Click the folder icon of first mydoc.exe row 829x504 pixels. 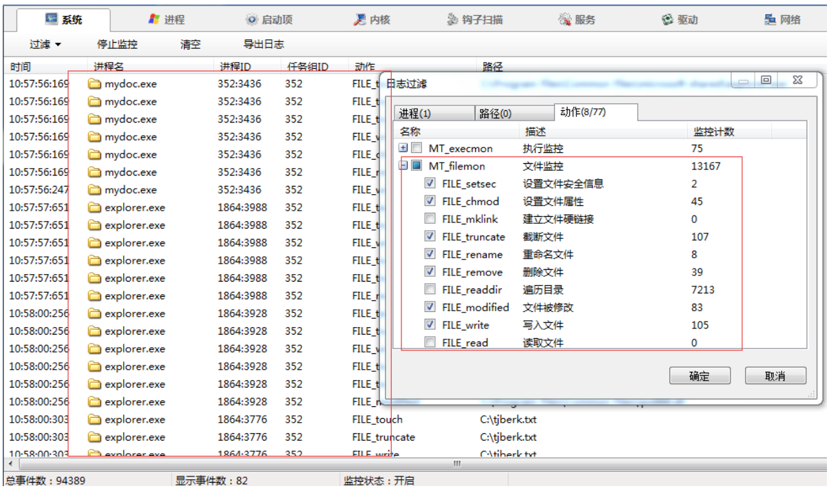coord(94,84)
